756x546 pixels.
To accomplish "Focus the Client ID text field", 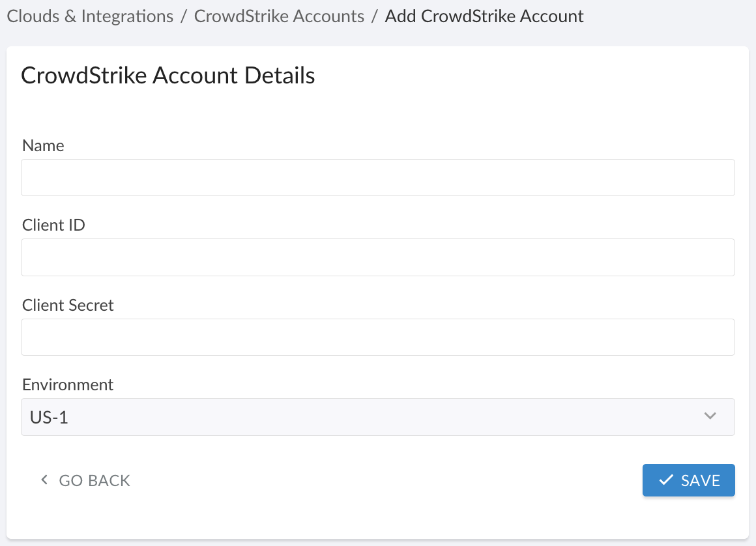I will click(378, 257).
